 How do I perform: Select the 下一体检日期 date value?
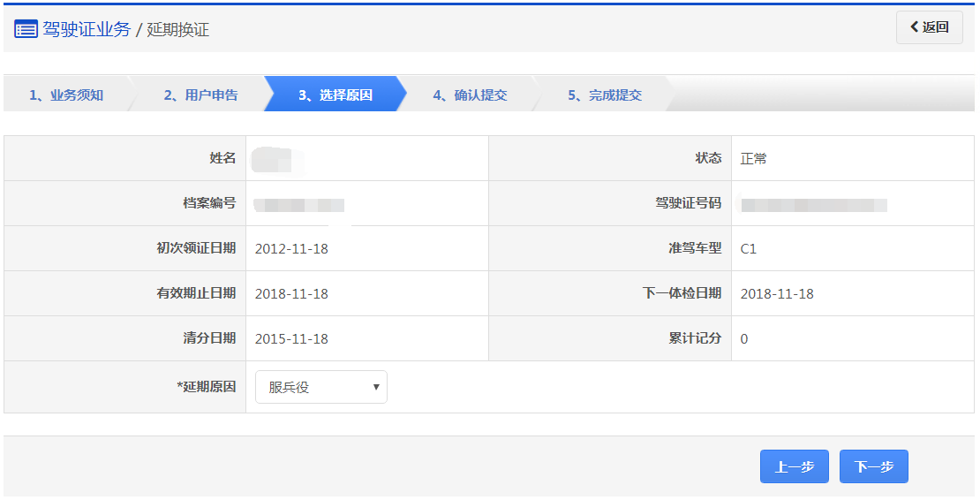coord(777,294)
